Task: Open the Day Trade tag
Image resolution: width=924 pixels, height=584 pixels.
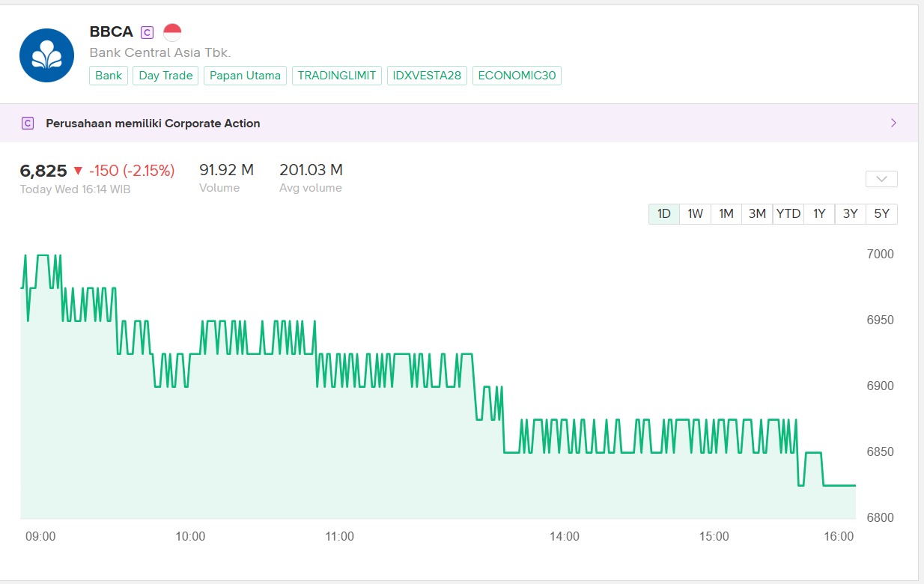Action: click(165, 76)
